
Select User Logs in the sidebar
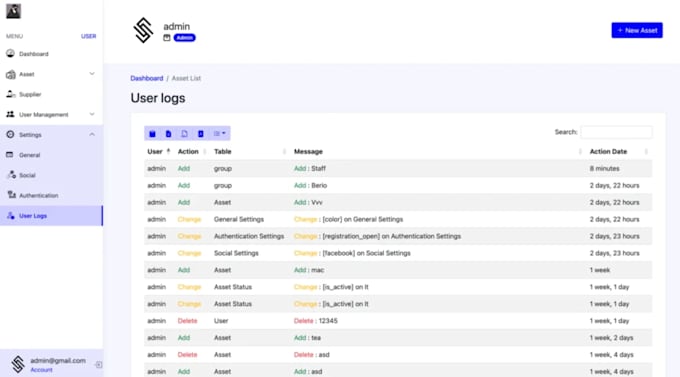(51, 216)
